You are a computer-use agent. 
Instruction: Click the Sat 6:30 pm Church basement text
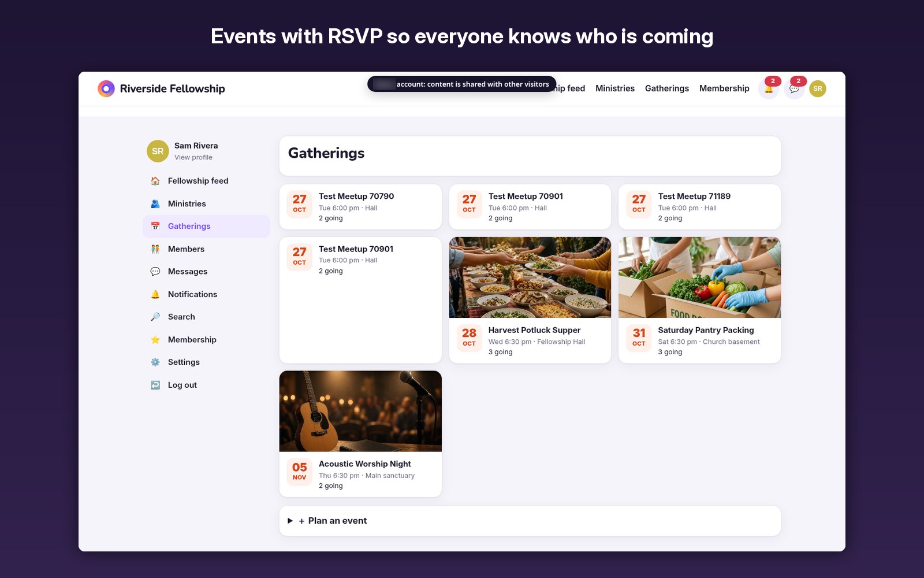pyautogui.click(x=709, y=342)
